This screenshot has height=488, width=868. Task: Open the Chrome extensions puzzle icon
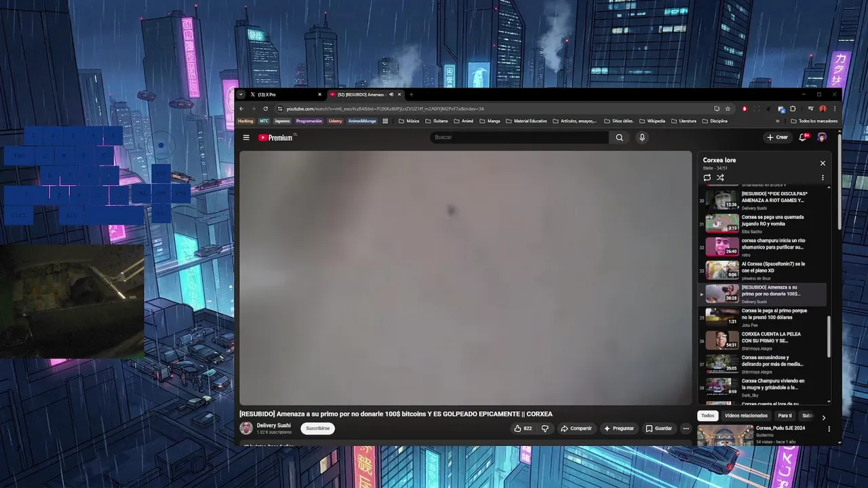793,108
